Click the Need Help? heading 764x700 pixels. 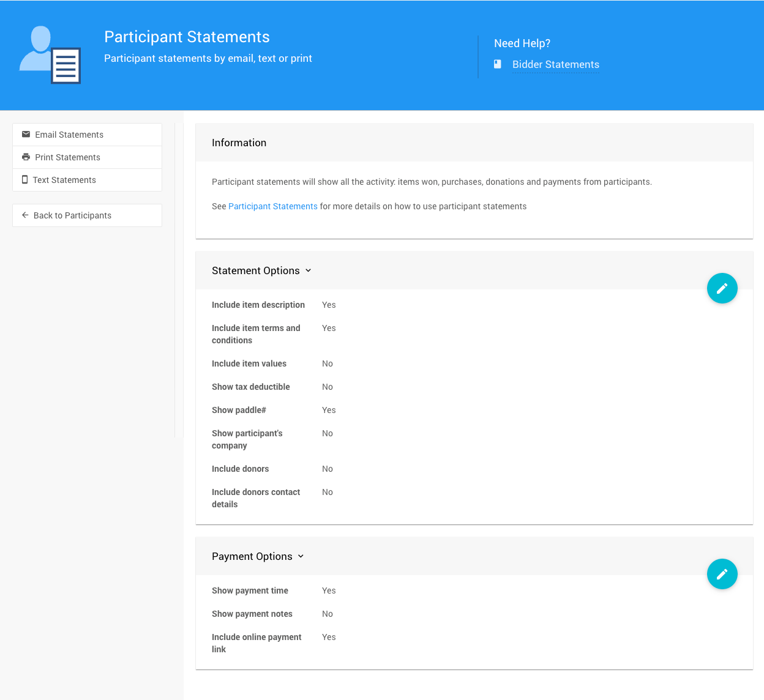[x=522, y=43]
